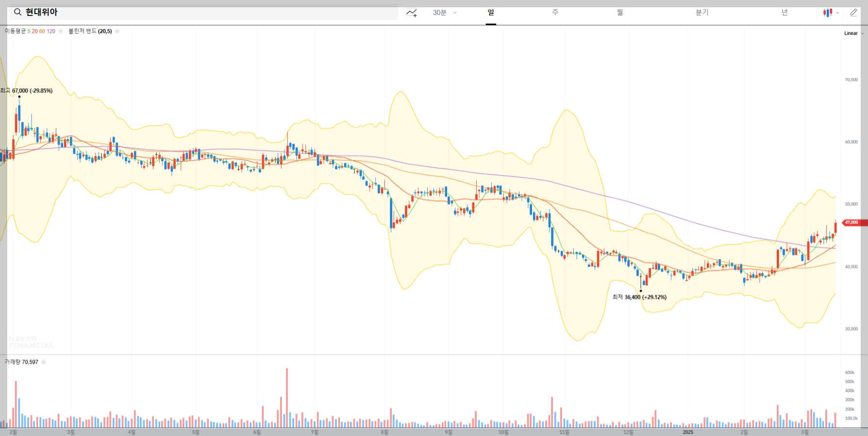The height and width of the screenshot is (436, 868).
Task: Switch to the 년 yearly tab
Action: 785,13
